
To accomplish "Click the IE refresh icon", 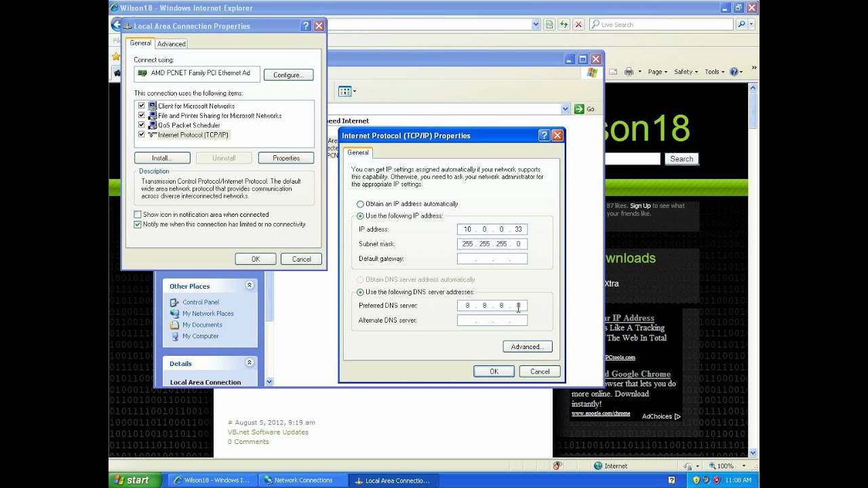I will 564,24.
